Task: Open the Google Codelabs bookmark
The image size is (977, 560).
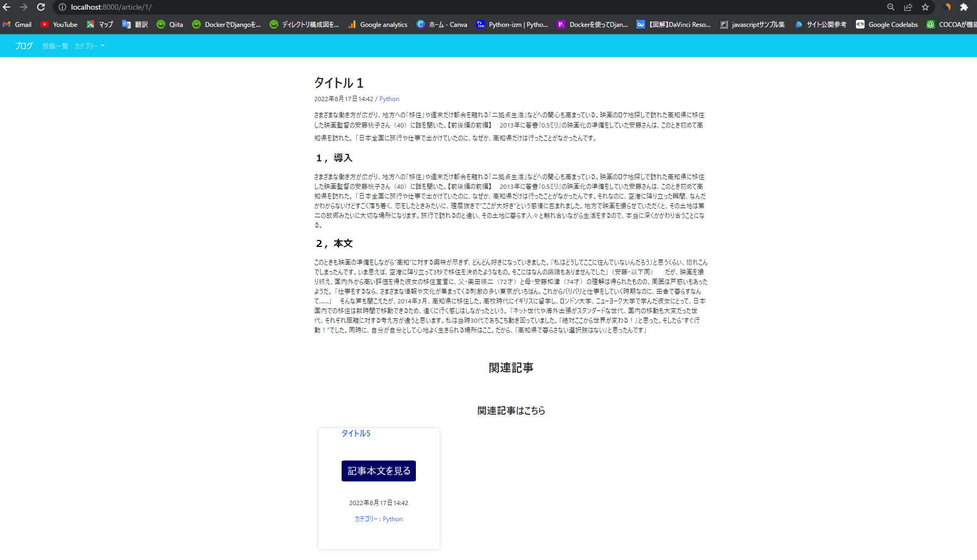Action: [887, 24]
